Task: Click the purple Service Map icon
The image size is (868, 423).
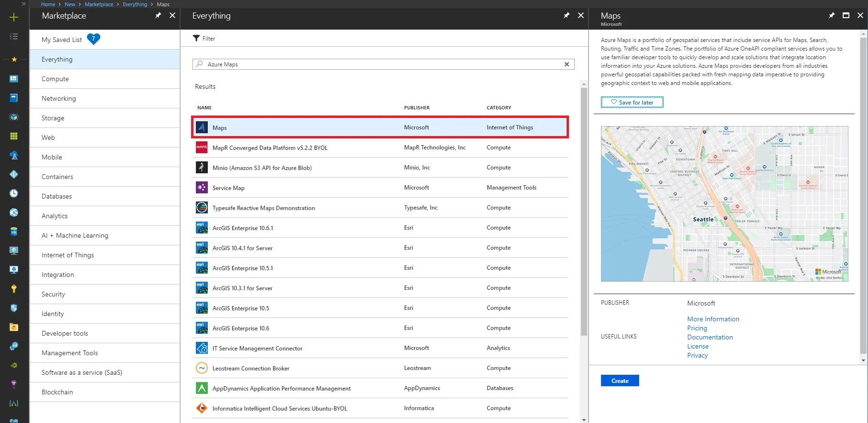Action: click(202, 188)
